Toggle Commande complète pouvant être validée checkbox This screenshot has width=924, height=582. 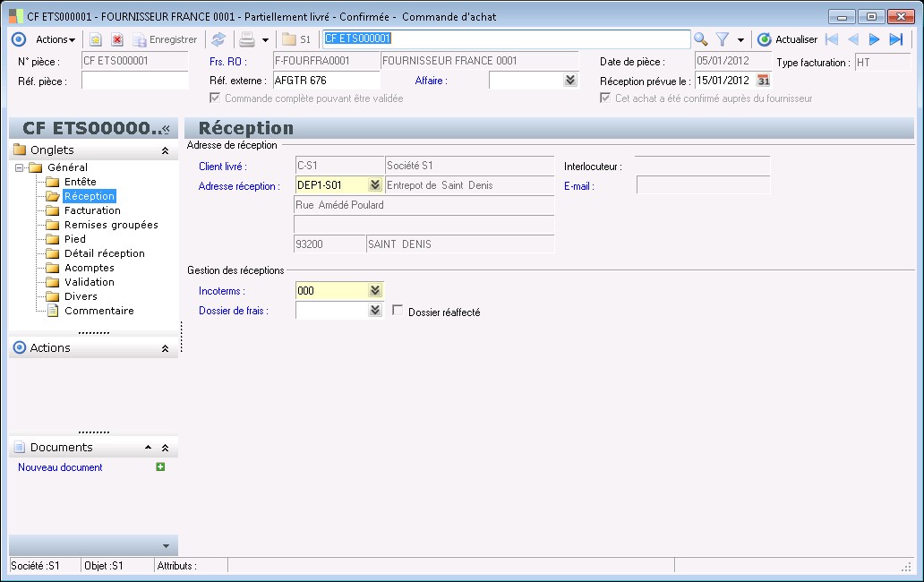pyautogui.click(x=215, y=98)
